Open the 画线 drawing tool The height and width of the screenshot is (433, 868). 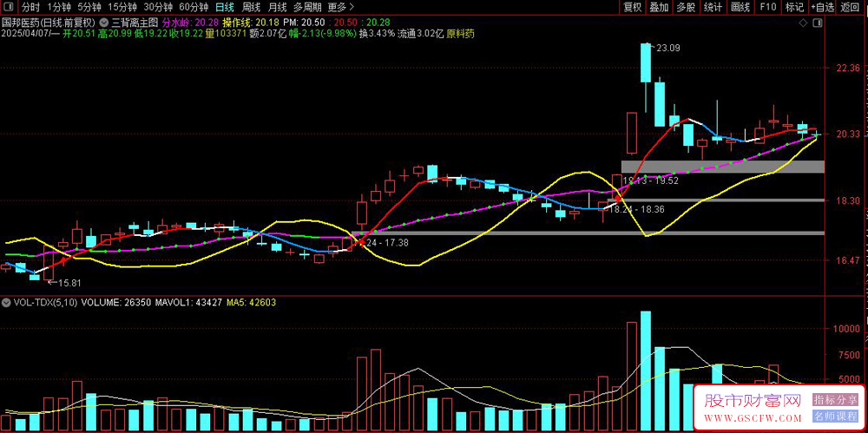740,7
